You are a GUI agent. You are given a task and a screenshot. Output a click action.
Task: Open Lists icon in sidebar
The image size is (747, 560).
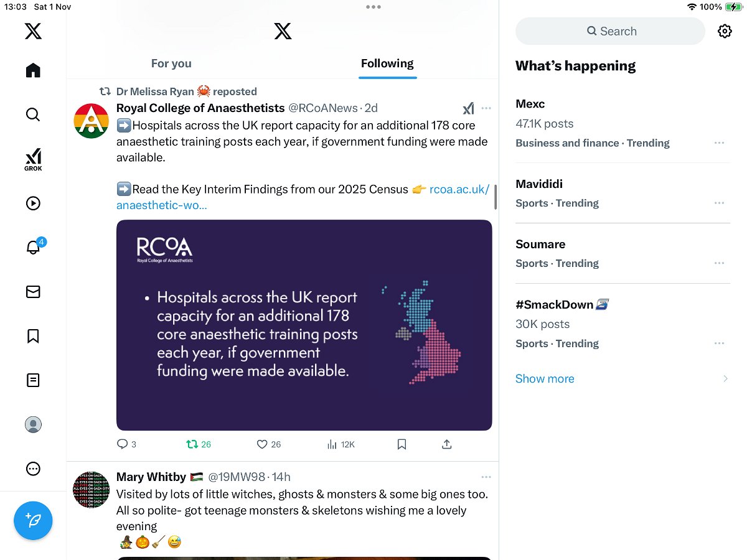(33, 380)
